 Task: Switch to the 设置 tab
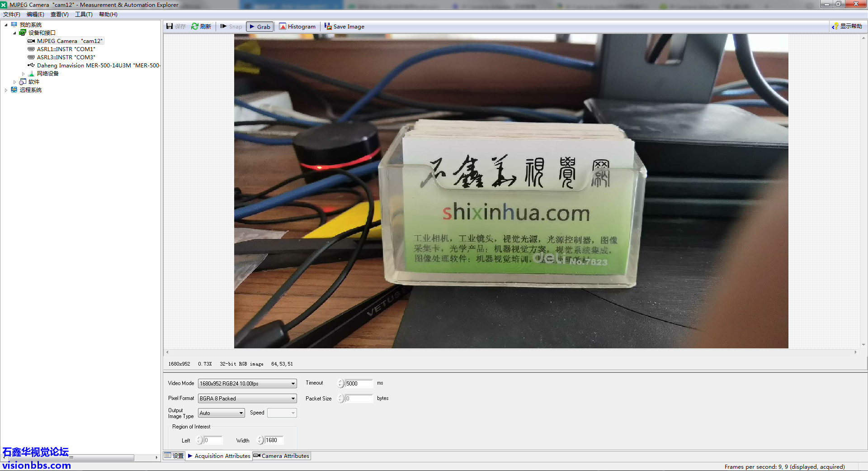(174, 456)
